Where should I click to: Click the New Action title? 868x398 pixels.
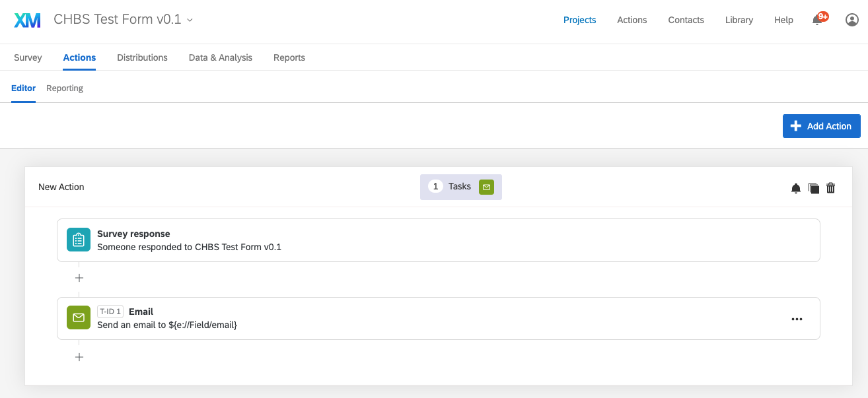(x=61, y=187)
